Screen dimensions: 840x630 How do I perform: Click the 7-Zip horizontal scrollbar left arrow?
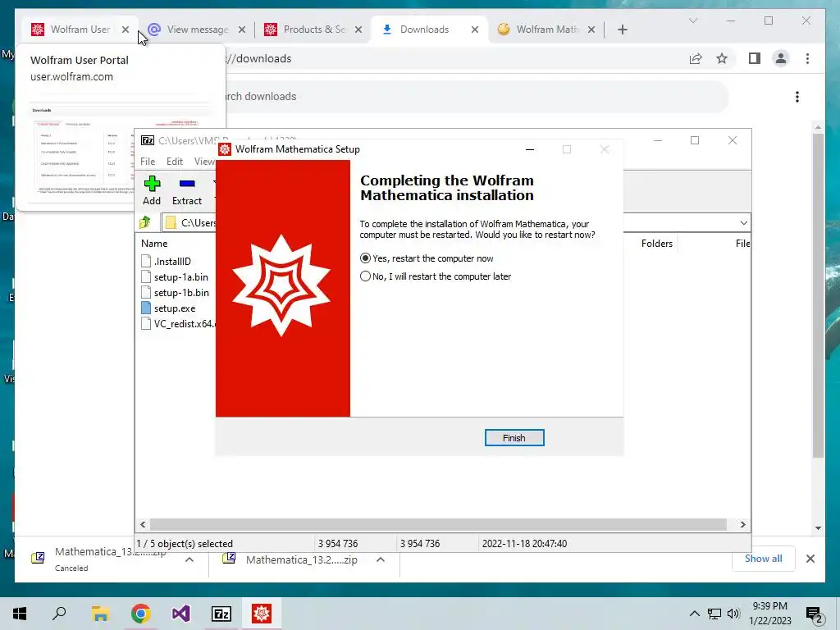click(x=143, y=524)
